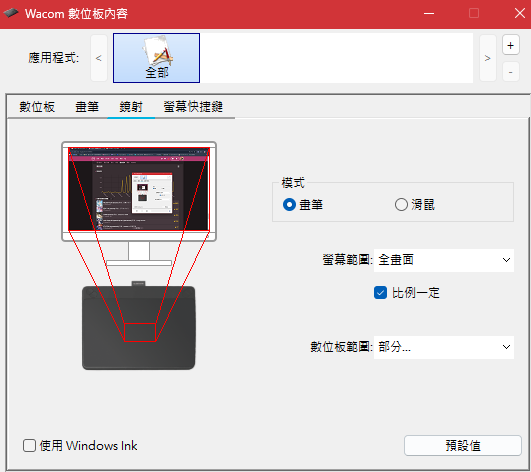This screenshot has width=531, height=472.
Task: Select the 全部 application icon
Action: (x=156, y=58)
